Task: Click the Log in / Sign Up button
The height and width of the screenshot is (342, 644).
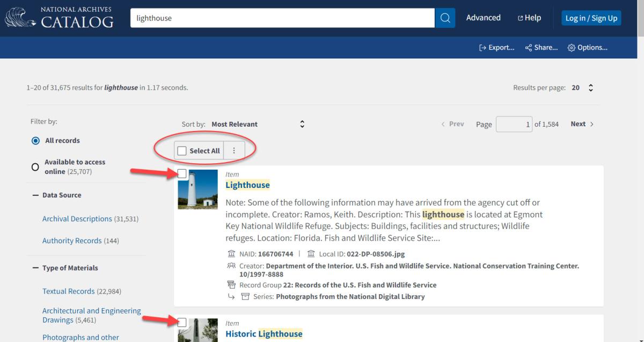Action: coord(591,18)
